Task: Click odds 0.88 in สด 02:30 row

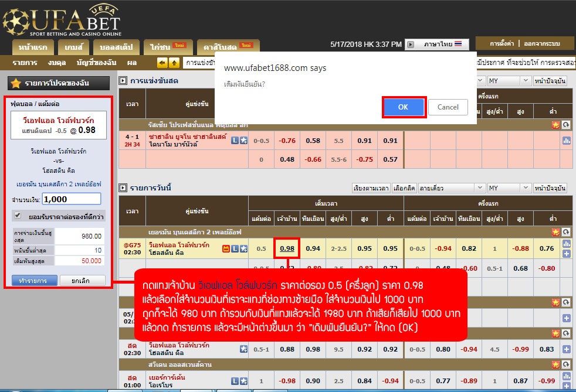Action: coord(287,349)
